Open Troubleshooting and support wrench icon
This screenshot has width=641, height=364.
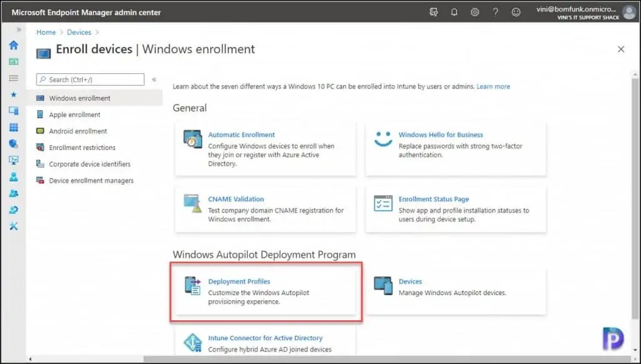tap(14, 226)
